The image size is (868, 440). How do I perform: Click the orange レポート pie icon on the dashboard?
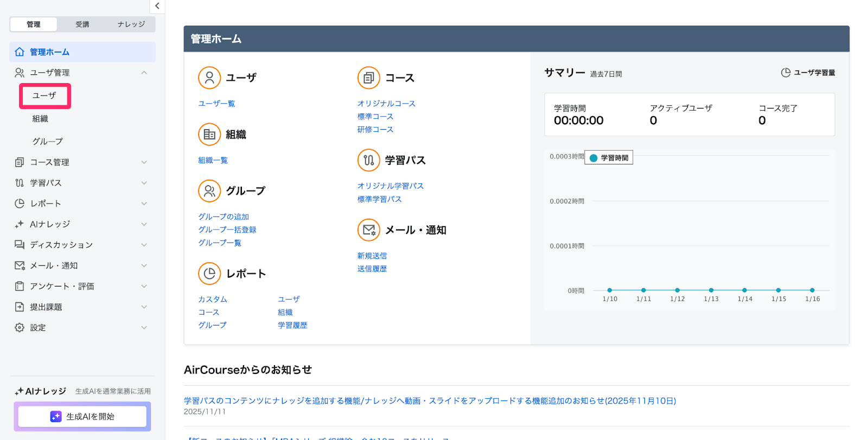click(x=209, y=274)
